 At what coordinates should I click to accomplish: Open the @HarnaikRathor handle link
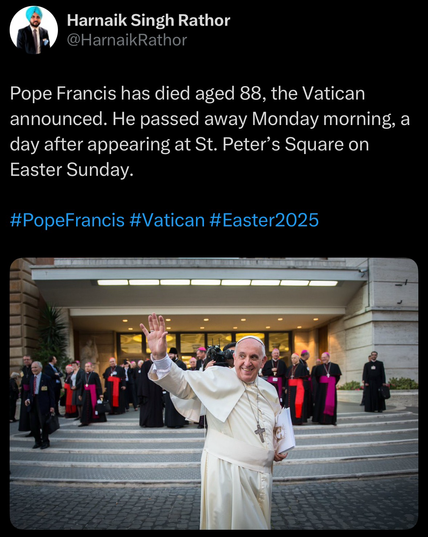pyautogui.click(x=127, y=40)
